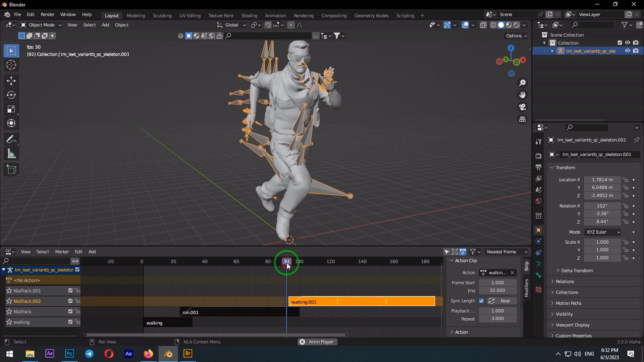Uncheck the Collection checkbox in outliner
The height and width of the screenshot is (362, 644).
(620, 43)
